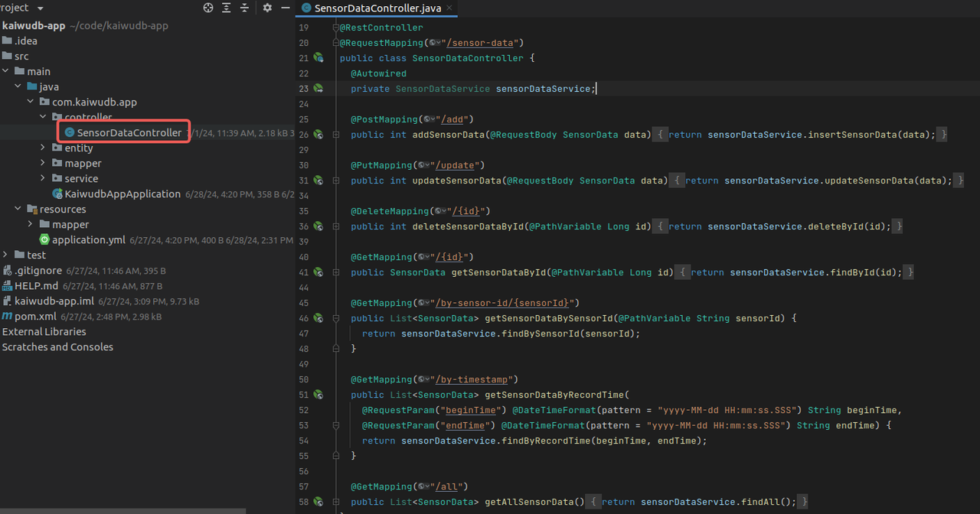Viewport: 980px width, 514px height.
Task: Close the SensorDataController.java tab
Action: (x=450, y=8)
